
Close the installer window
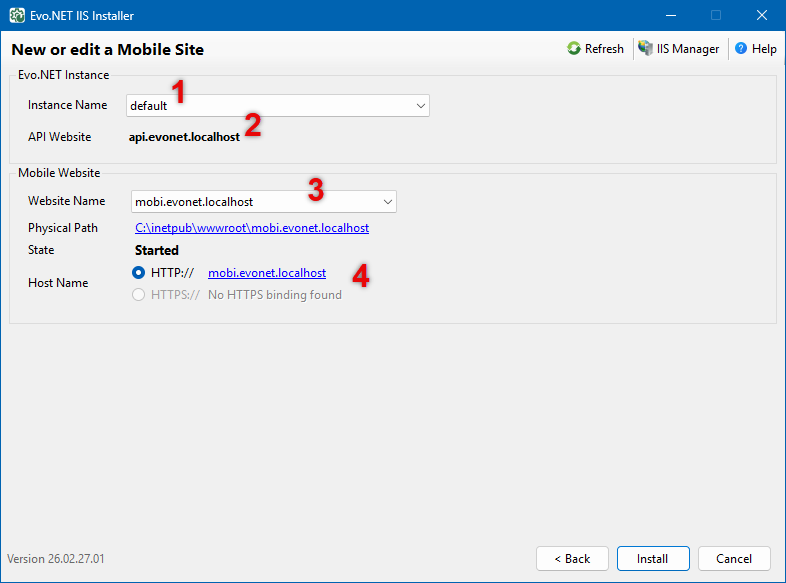tap(762, 16)
